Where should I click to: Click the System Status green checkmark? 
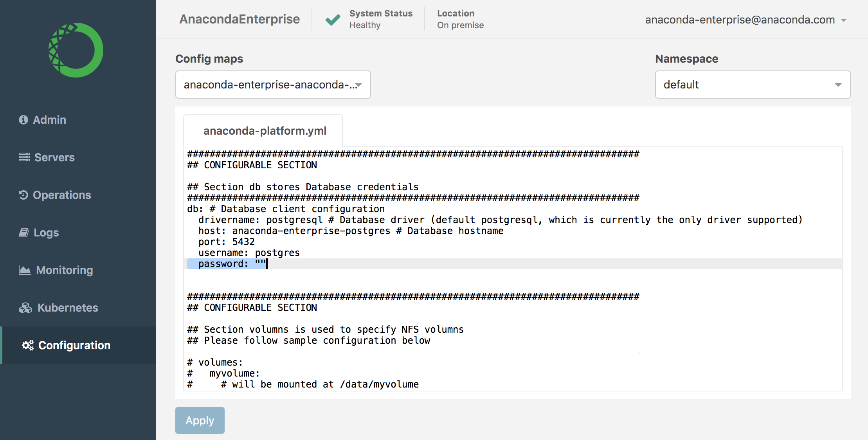pyautogui.click(x=333, y=20)
